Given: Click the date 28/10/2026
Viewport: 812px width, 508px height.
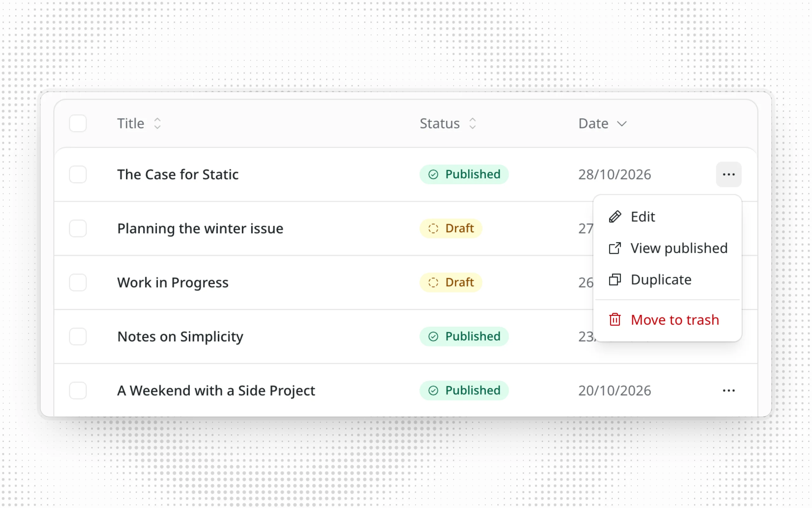Looking at the screenshot, I should pos(615,174).
